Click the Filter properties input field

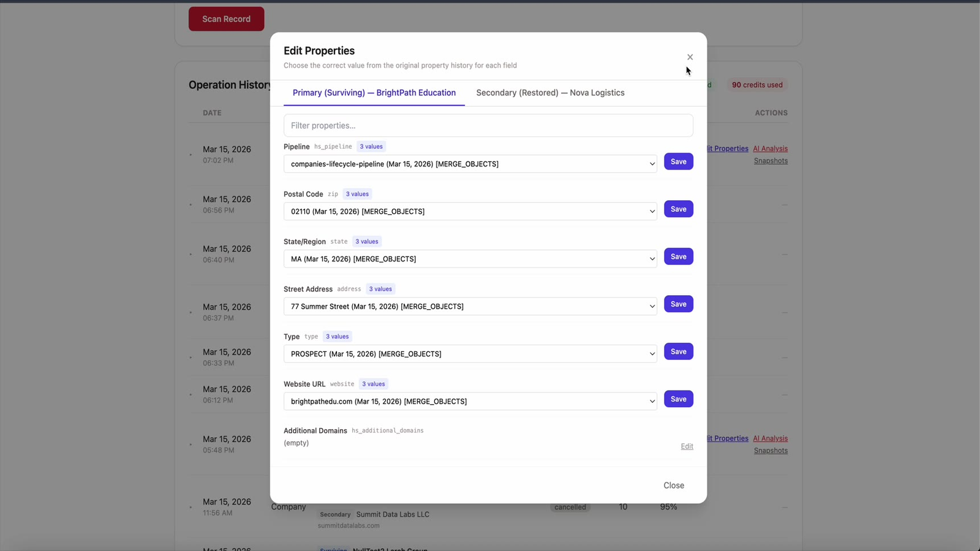[x=488, y=125]
